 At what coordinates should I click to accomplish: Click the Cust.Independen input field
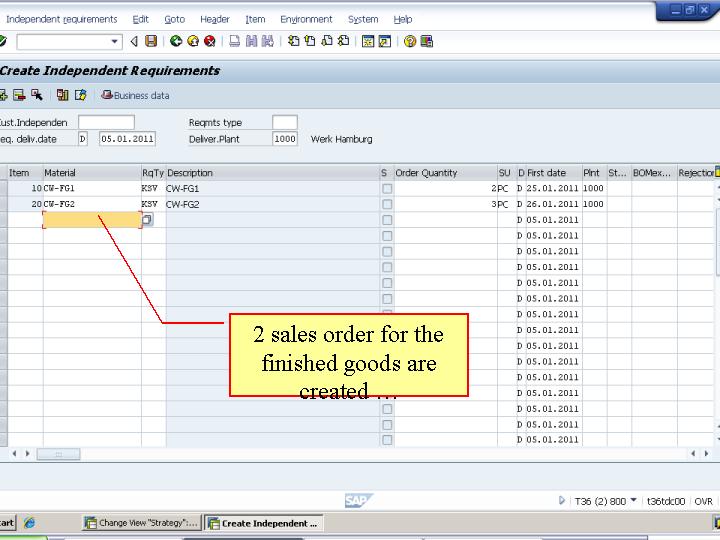106,122
